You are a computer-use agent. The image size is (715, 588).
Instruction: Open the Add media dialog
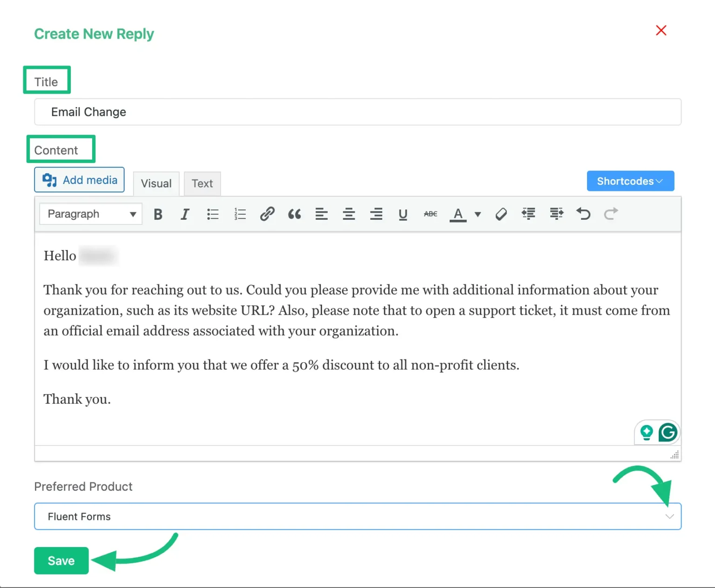tap(79, 180)
